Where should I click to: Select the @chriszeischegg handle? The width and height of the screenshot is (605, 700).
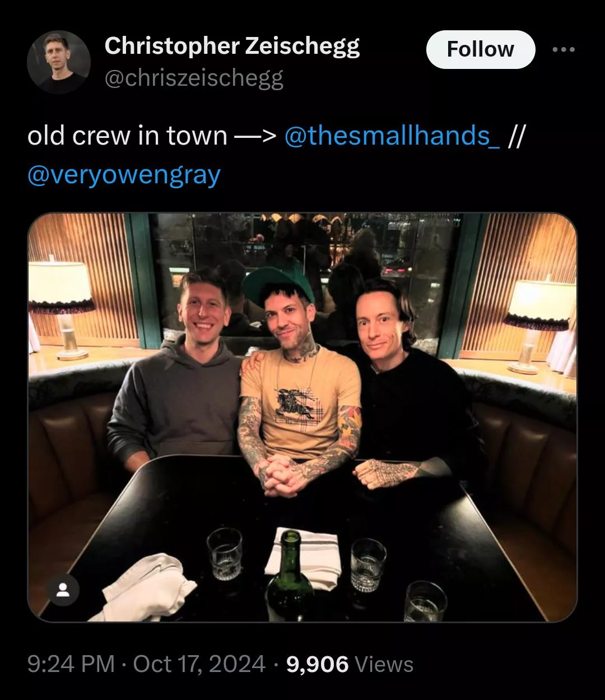click(x=194, y=78)
